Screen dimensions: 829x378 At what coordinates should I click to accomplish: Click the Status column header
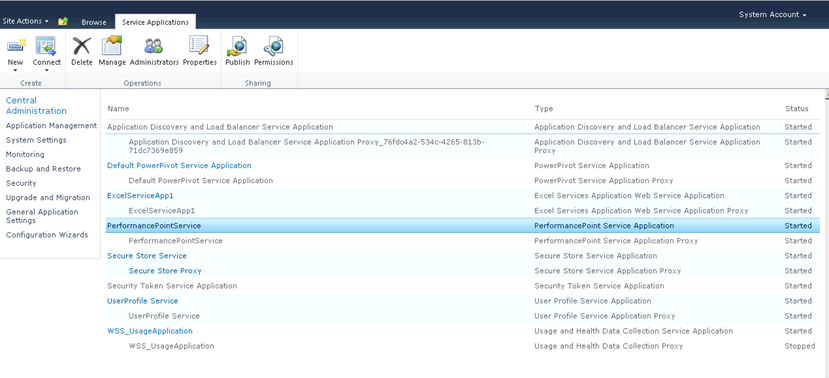point(797,108)
